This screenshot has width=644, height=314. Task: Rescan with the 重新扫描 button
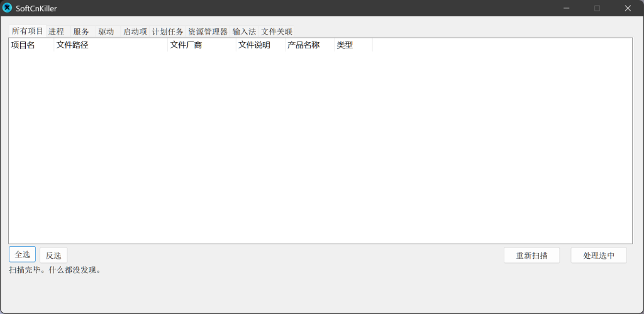(532, 256)
